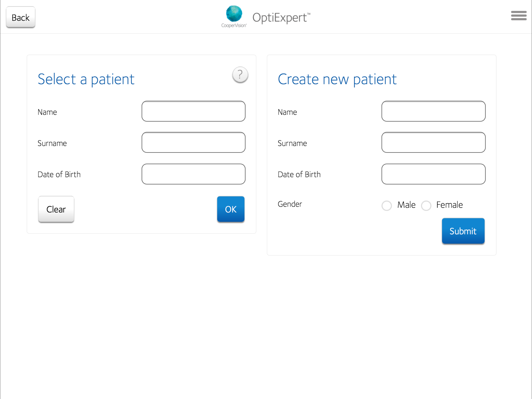Focus Surname field under Create new patient
The height and width of the screenshot is (399, 532).
click(433, 142)
